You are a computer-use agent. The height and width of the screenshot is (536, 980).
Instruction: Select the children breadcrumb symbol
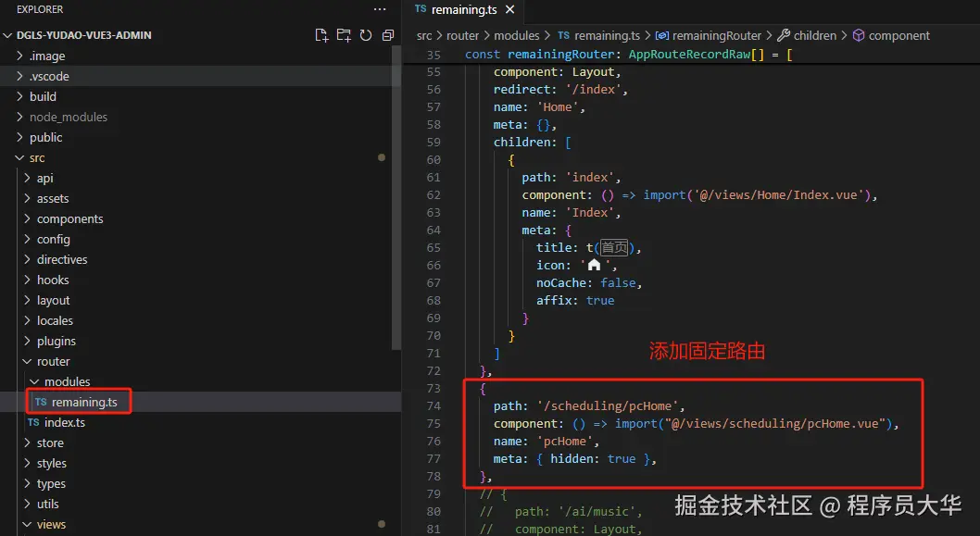coord(807,35)
